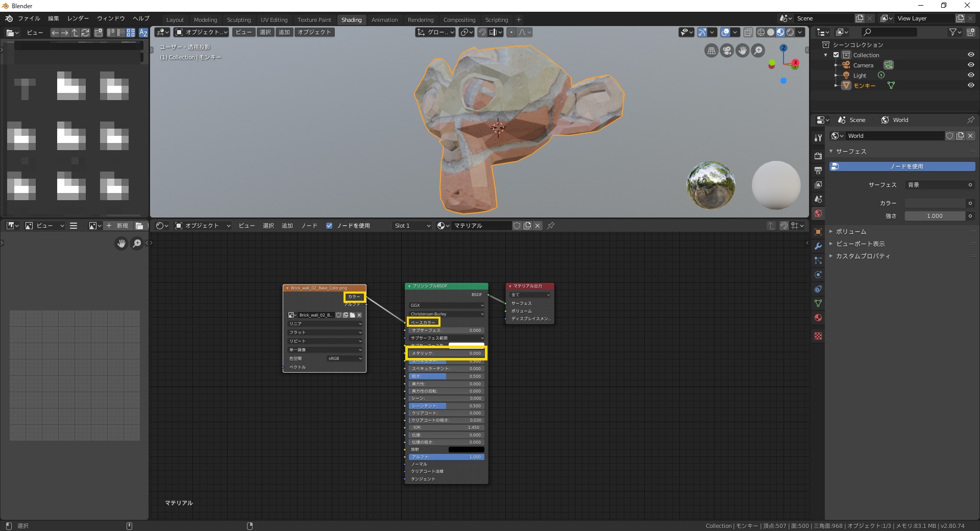Hide the Camera object in the outliner
Viewport: 980px width, 531px height.
(x=971, y=65)
